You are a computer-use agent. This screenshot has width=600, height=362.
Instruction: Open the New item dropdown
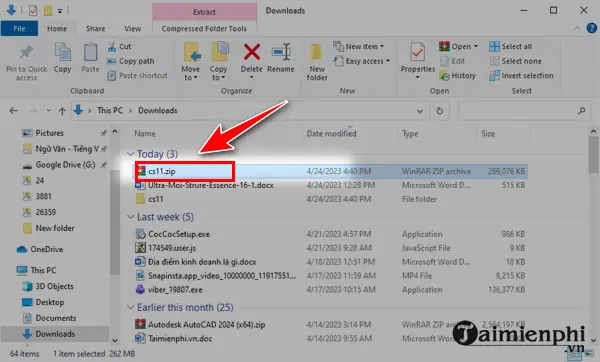tap(359, 47)
